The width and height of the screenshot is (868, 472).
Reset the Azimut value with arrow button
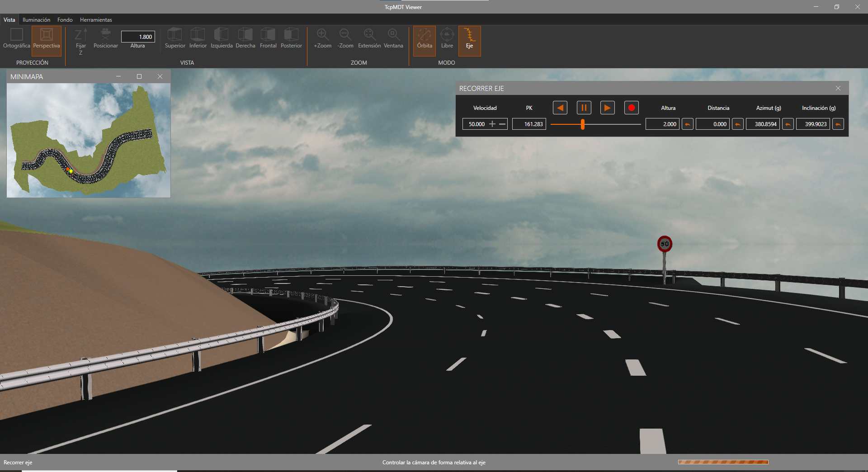pyautogui.click(x=788, y=124)
